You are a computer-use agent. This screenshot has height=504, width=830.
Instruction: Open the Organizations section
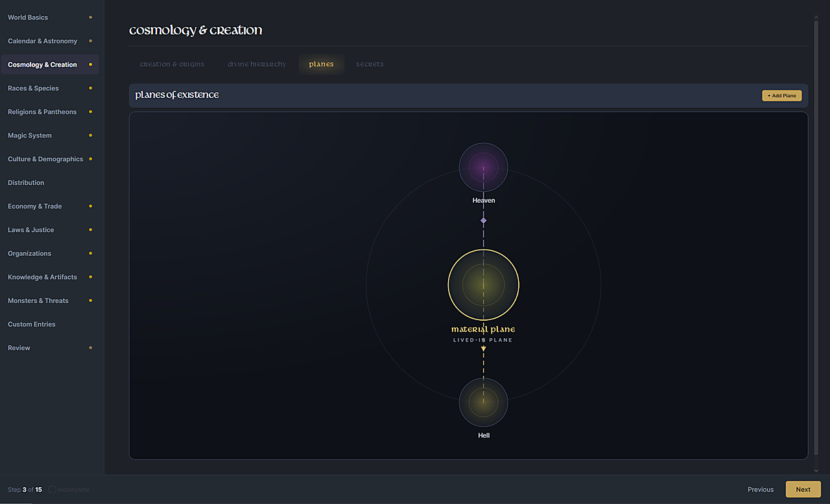pos(49,254)
